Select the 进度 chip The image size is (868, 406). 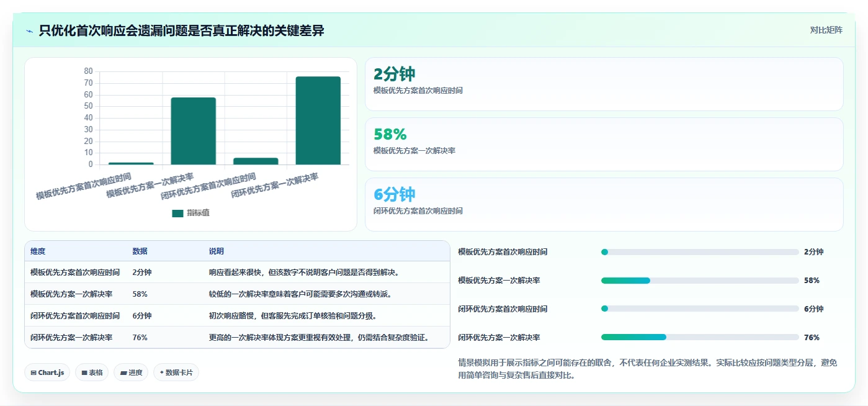point(131,372)
